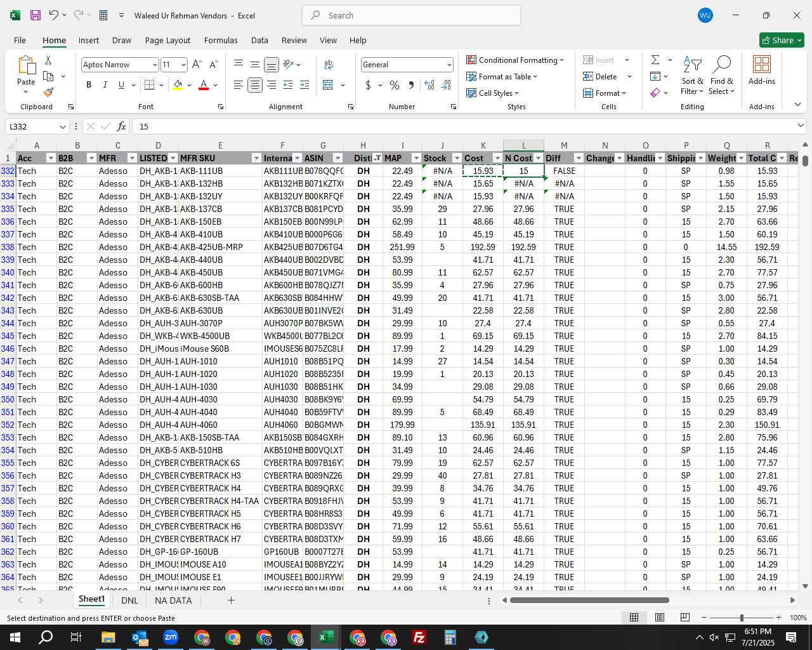The width and height of the screenshot is (812, 650).
Task: Switch to the Insert ribbon tab
Action: (89, 40)
